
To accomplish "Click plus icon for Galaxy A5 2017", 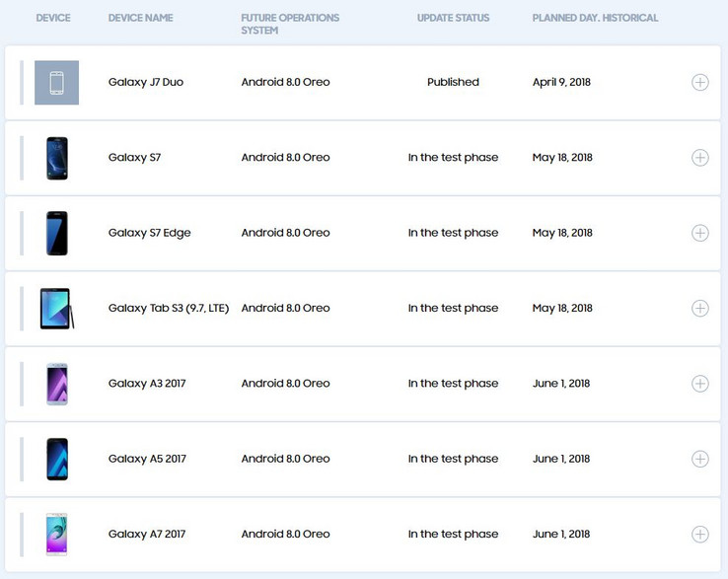I will point(699,459).
